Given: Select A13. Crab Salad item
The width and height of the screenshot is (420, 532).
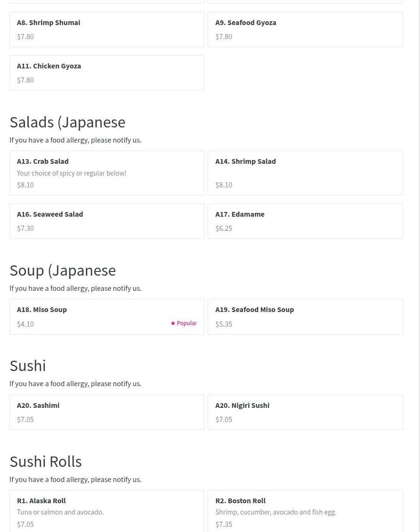Looking at the screenshot, I should pos(107,173).
